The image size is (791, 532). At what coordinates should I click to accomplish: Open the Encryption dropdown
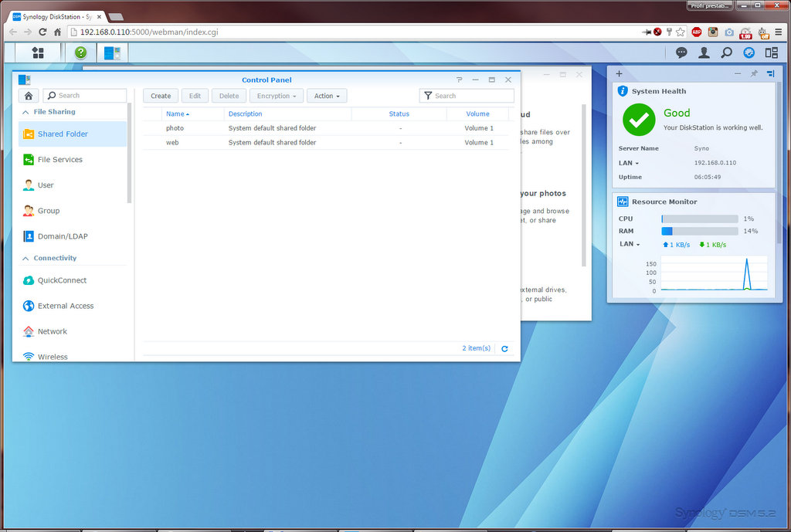(277, 96)
